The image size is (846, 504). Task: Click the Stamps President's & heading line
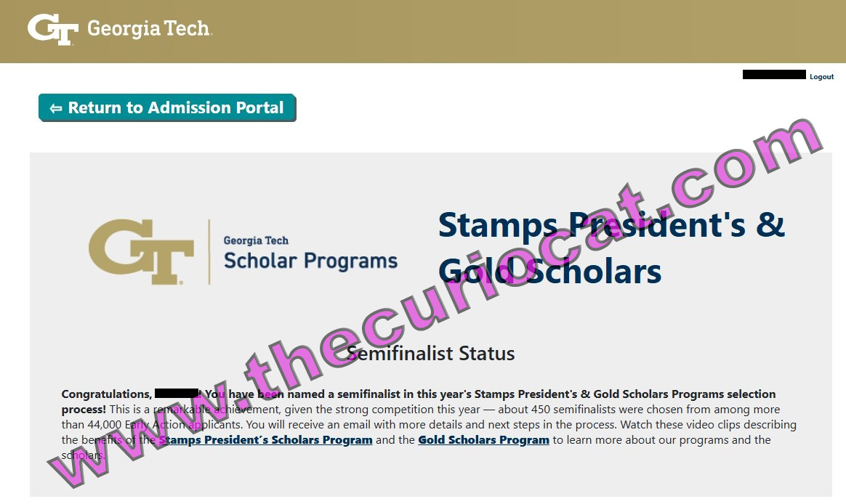pyautogui.click(x=611, y=225)
